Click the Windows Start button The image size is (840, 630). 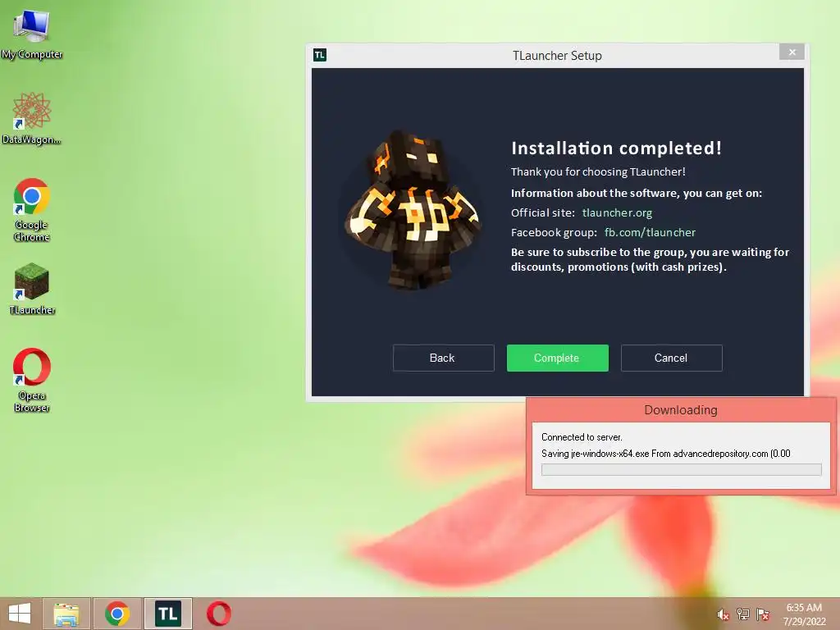tap(20, 614)
